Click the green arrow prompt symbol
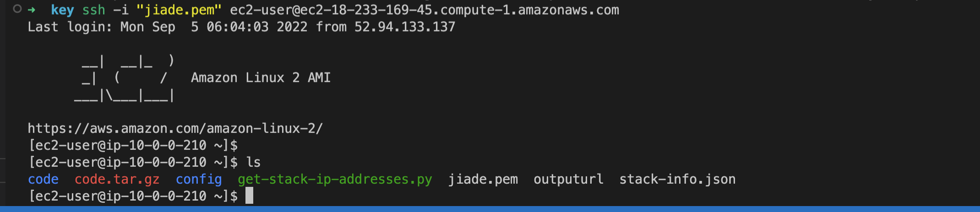 [x=32, y=10]
